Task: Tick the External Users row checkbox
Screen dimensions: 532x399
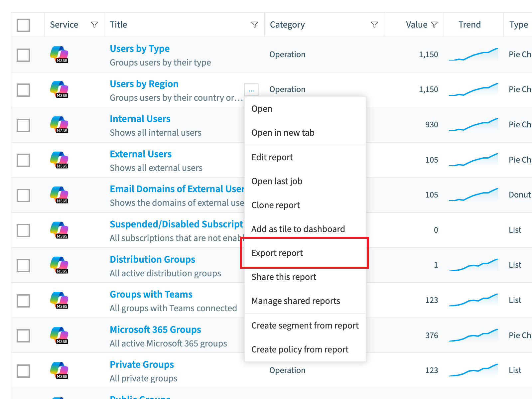Action: pos(23,160)
